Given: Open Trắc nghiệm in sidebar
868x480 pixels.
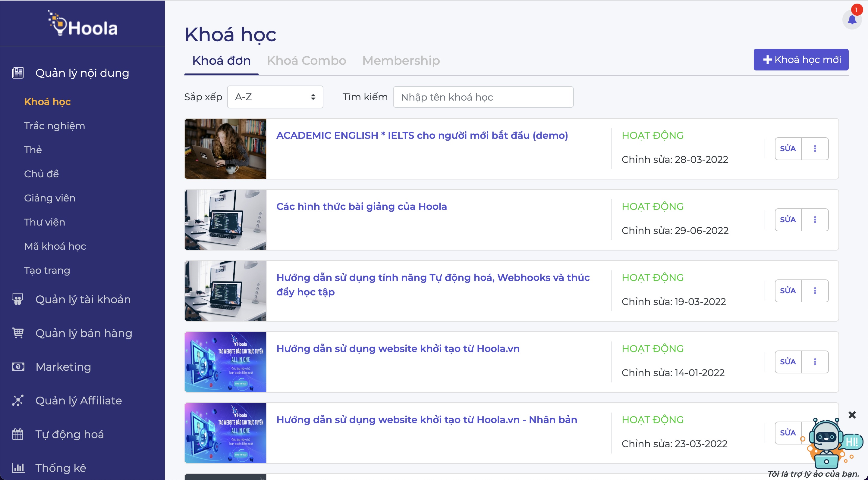Looking at the screenshot, I should coord(55,126).
